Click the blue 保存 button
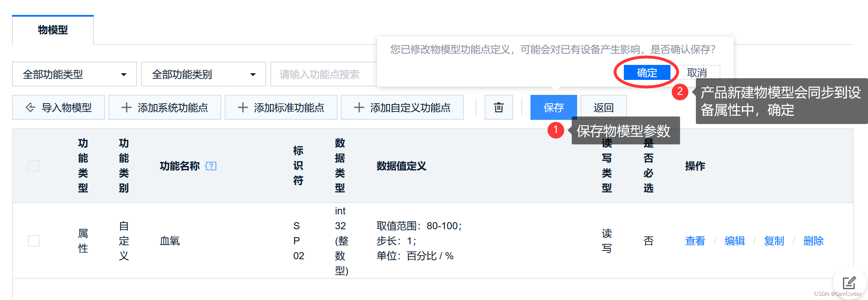 [x=553, y=107]
